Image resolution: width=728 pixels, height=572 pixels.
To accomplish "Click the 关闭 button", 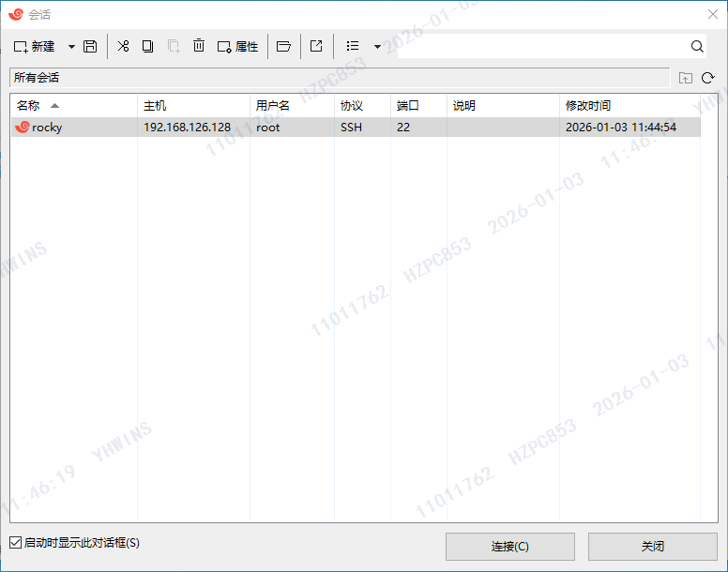I will [x=652, y=547].
